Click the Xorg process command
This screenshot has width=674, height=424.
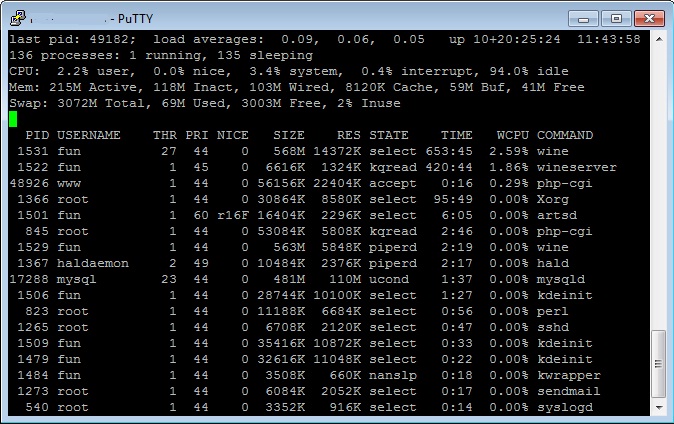tap(552, 199)
